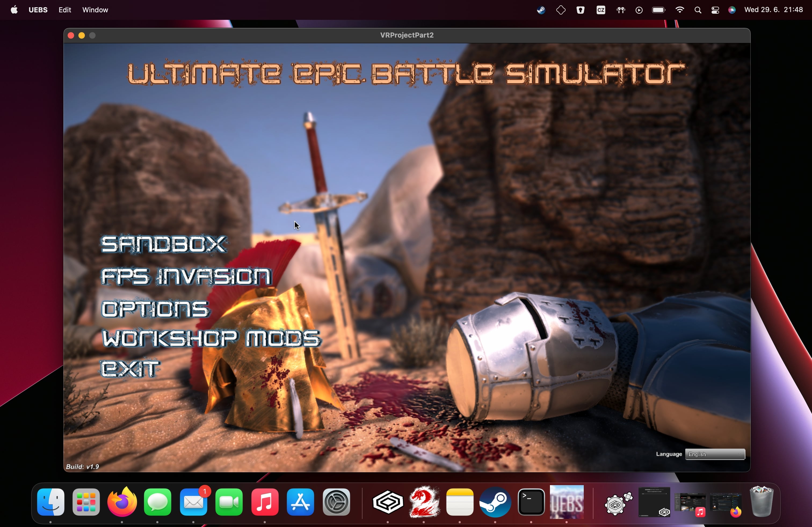The height and width of the screenshot is (527, 812).
Task: Open Mail with one unread badge
Action: tap(193, 502)
